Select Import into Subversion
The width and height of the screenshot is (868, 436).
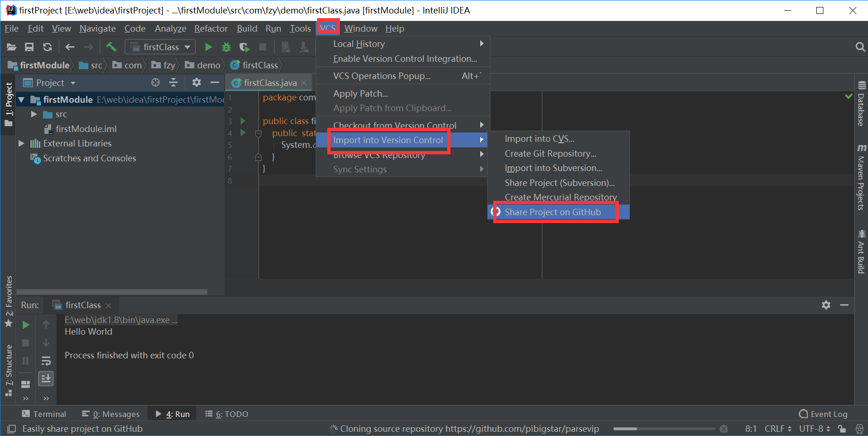pyautogui.click(x=558, y=168)
